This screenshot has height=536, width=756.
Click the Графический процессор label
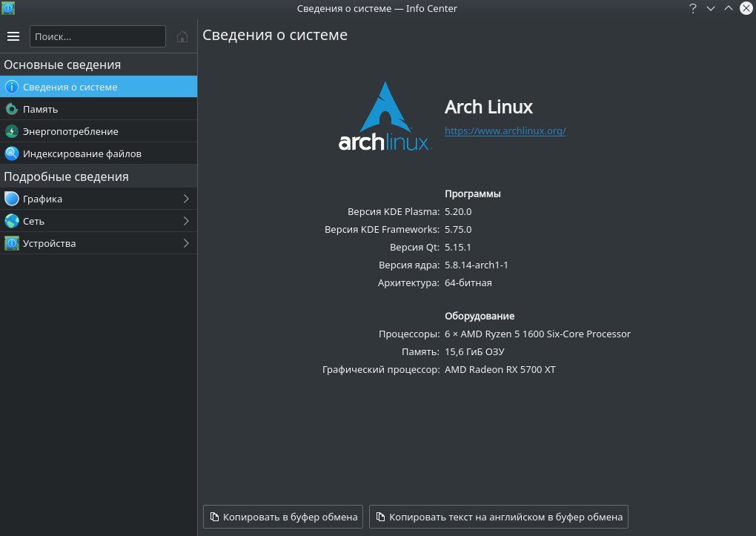pyautogui.click(x=381, y=370)
